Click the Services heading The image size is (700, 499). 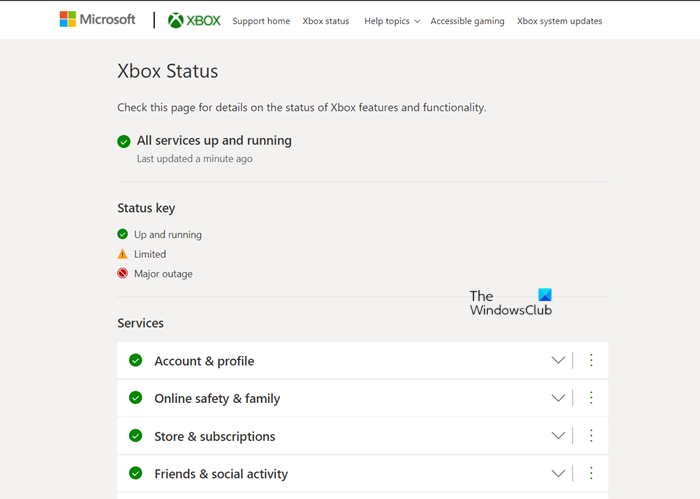[x=140, y=323]
